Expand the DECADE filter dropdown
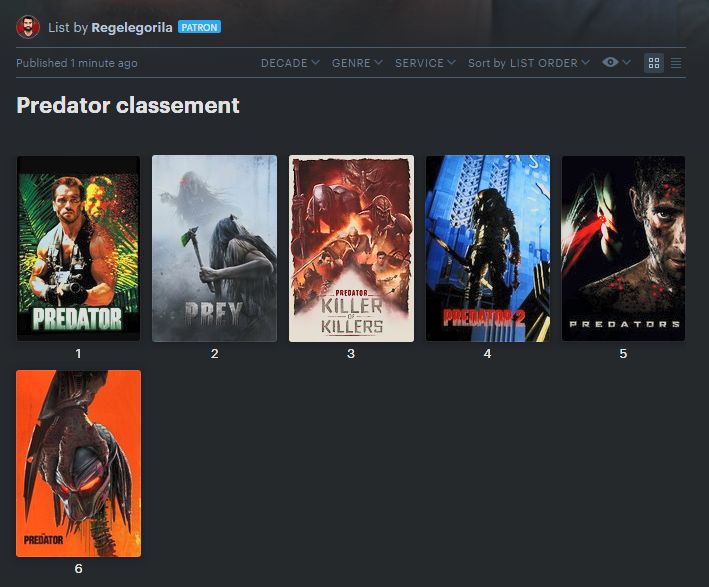This screenshot has width=709, height=587. [x=290, y=63]
